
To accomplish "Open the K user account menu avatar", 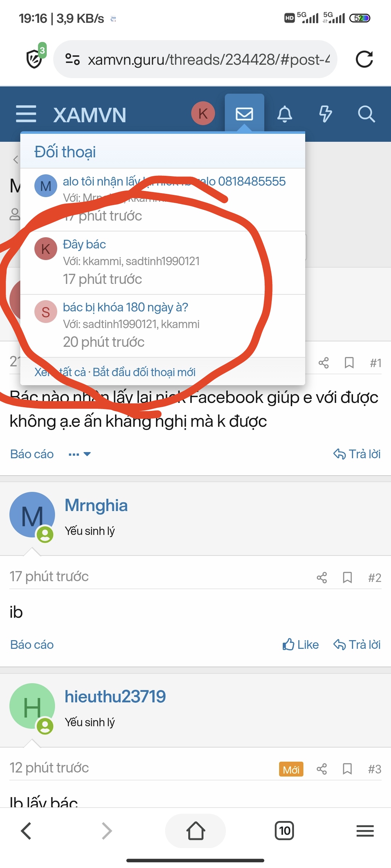I will click(x=203, y=114).
